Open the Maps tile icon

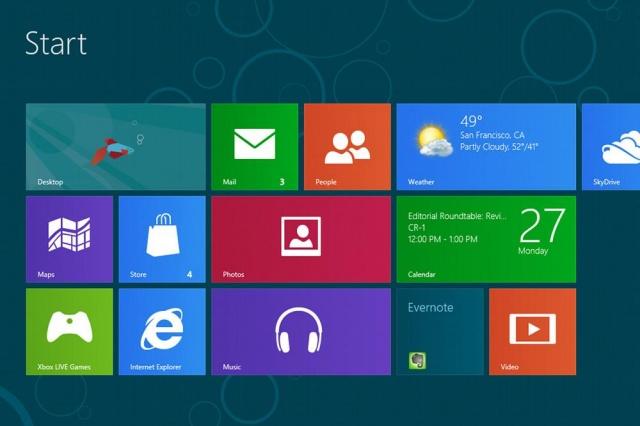tap(69, 235)
